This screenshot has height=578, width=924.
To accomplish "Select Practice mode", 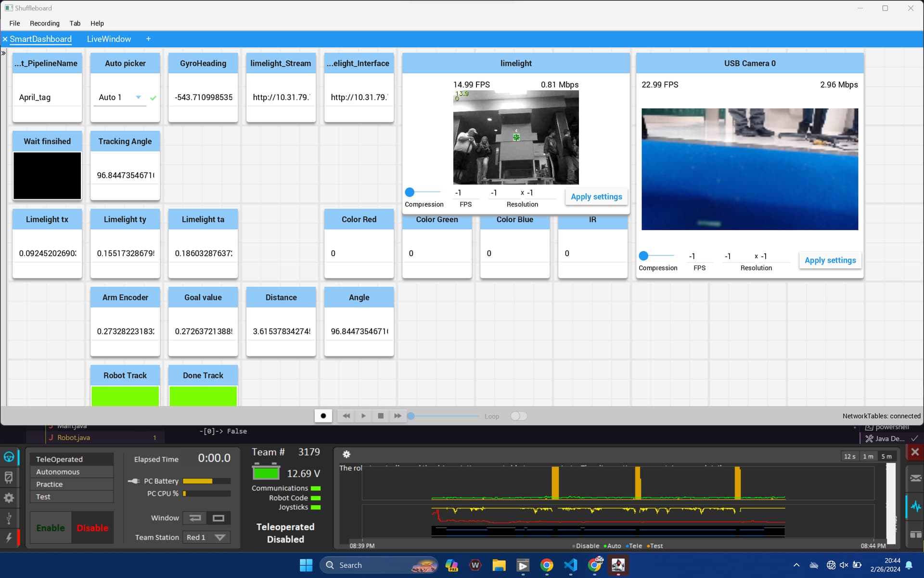I will coord(72,484).
